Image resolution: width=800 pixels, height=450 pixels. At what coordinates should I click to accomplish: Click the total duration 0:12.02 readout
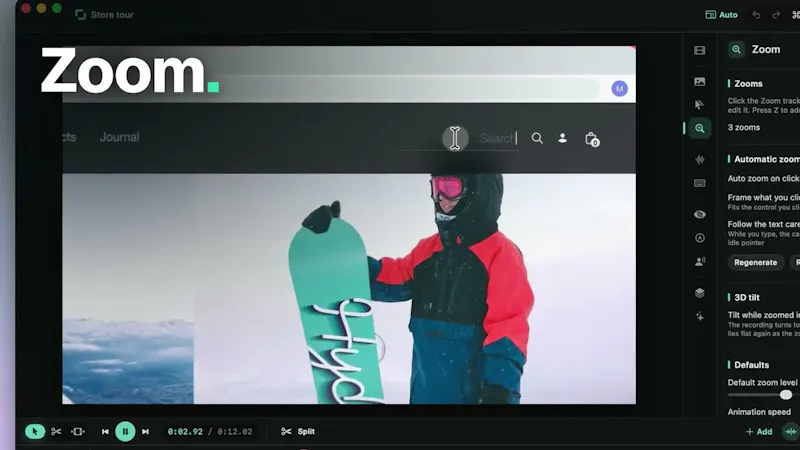point(235,432)
